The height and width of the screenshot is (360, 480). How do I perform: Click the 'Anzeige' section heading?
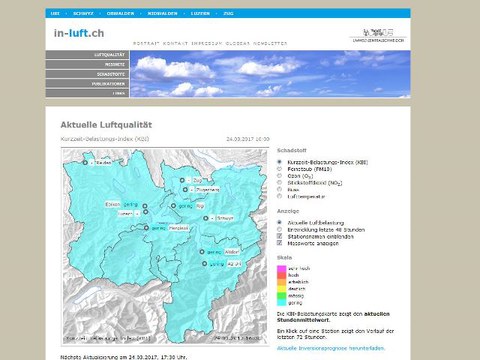click(x=288, y=211)
